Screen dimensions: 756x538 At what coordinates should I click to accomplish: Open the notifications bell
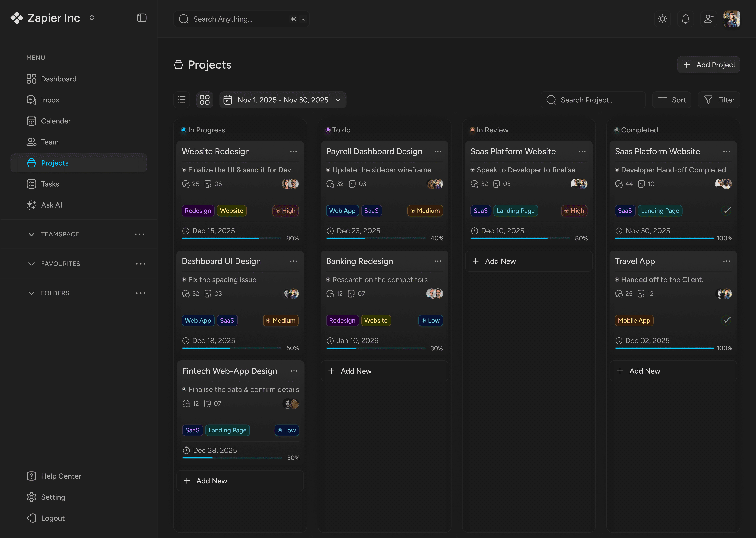pos(686,19)
